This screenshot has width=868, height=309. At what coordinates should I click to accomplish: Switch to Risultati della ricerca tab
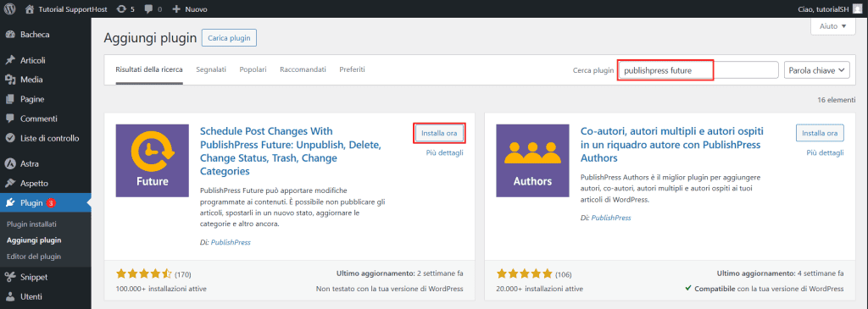(x=149, y=69)
